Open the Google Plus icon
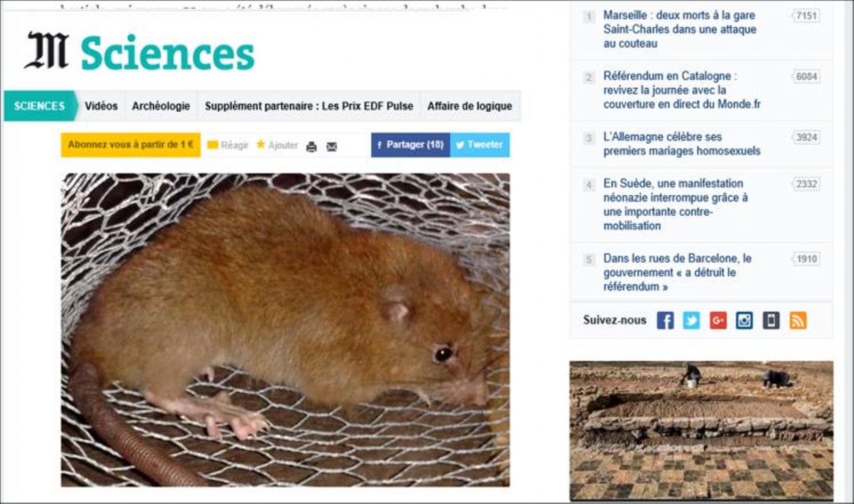This screenshot has height=504, width=854. coord(718,321)
